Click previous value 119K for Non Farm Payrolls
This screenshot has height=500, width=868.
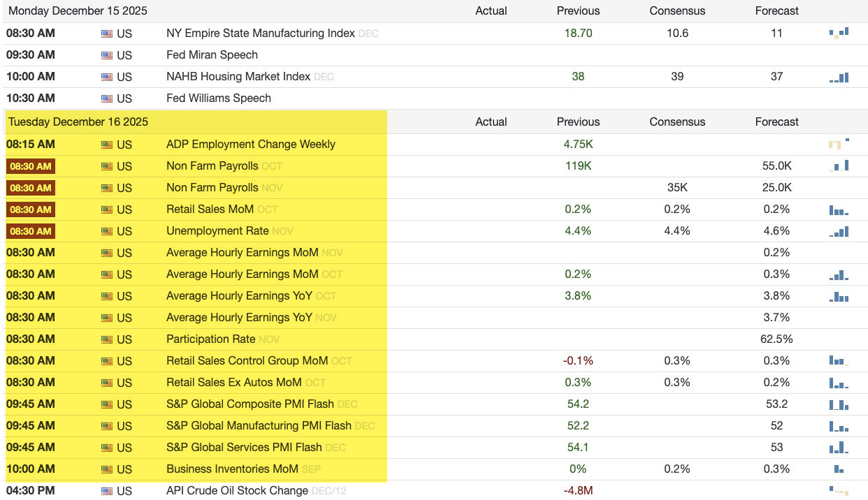578,166
